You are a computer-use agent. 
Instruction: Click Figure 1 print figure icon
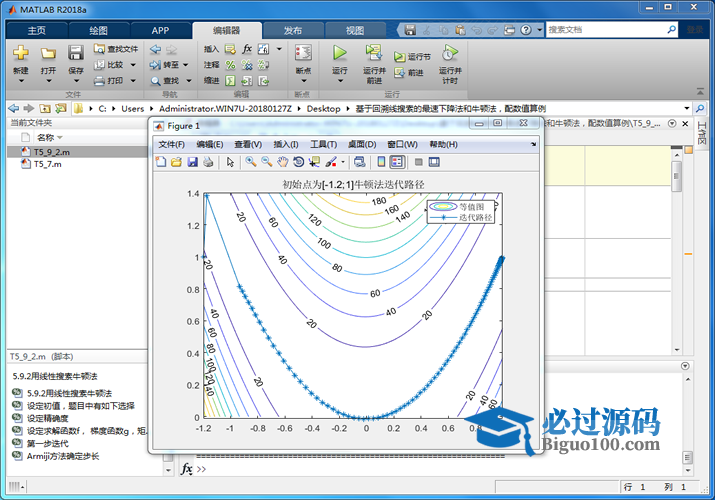[208, 162]
